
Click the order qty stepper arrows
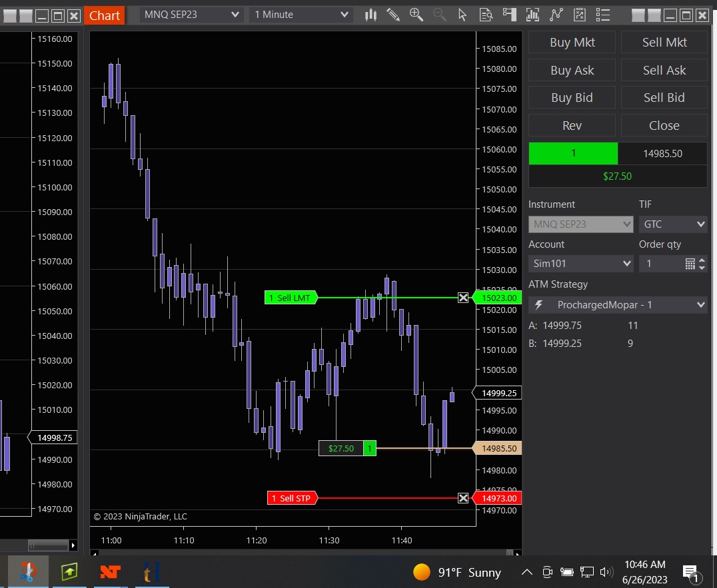tap(702, 264)
